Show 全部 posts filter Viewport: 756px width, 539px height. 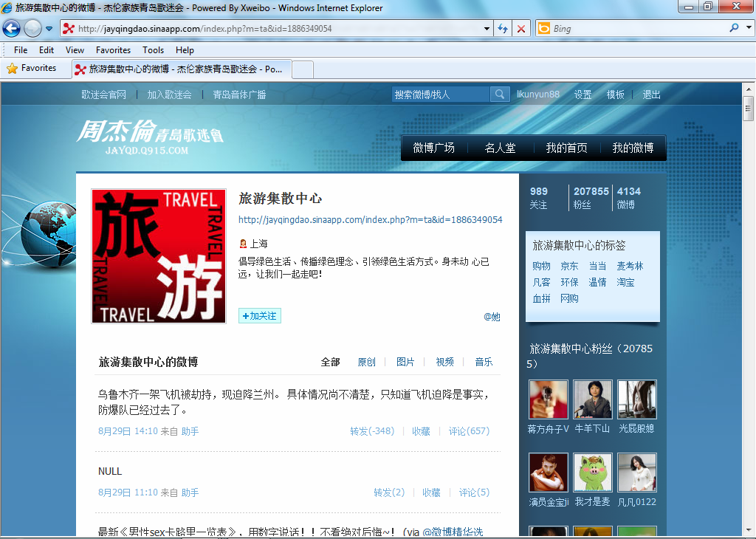[x=330, y=362]
